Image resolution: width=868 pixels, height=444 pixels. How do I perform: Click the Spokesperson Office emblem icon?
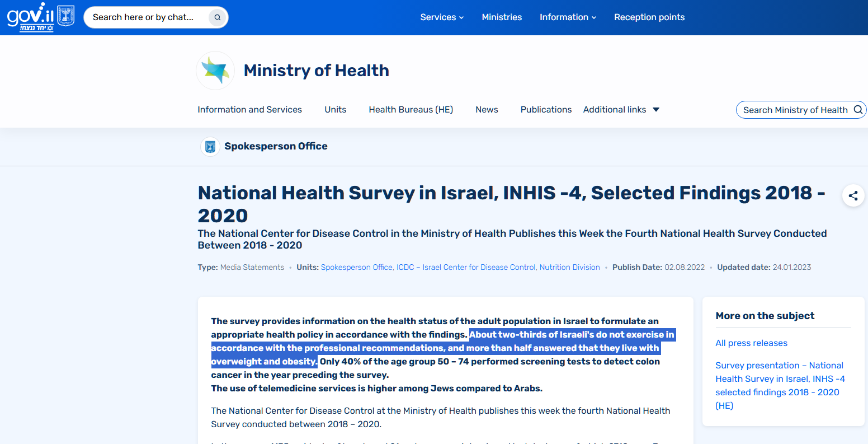click(210, 147)
